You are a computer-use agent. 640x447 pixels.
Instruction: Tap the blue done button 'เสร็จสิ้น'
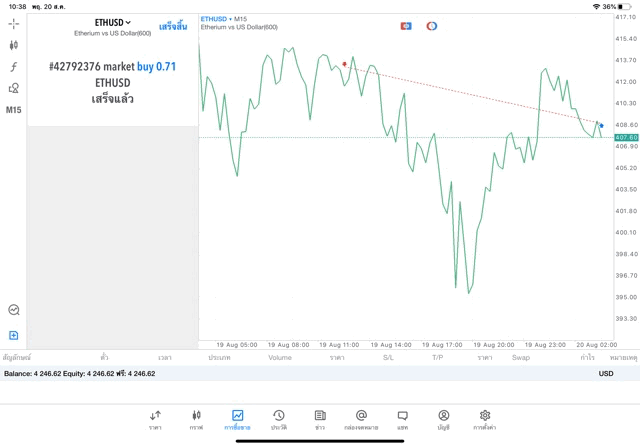[x=173, y=26]
